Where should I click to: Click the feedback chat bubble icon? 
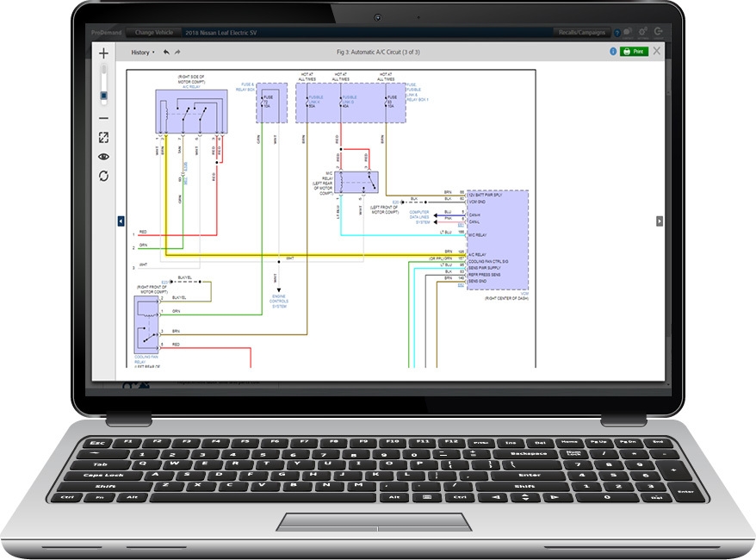[629, 32]
